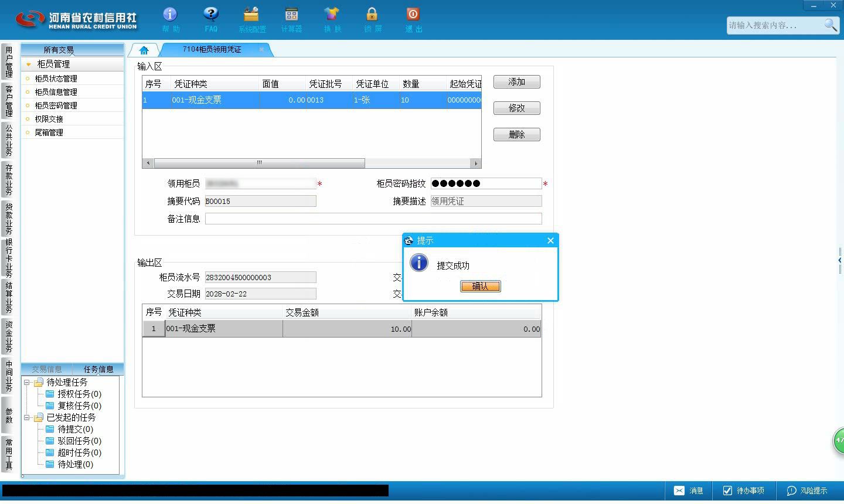Select the skin change shirt icon
Image resolution: width=844 pixels, height=504 pixels.
tap(332, 14)
